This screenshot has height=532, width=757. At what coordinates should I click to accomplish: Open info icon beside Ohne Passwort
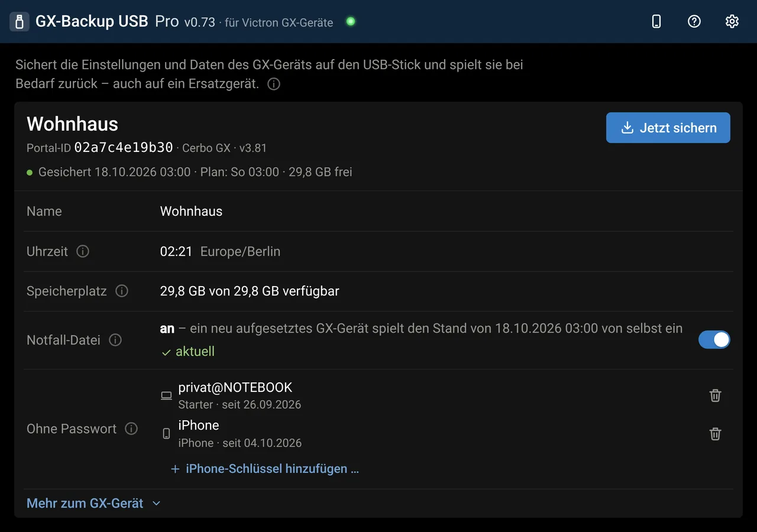pyautogui.click(x=131, y=429)
